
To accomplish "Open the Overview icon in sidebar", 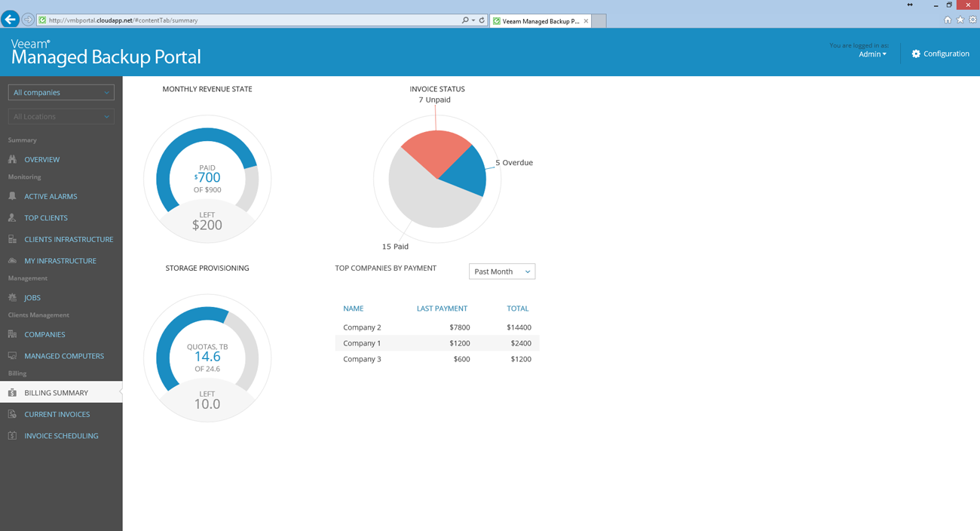I will [x=12, y=159].
